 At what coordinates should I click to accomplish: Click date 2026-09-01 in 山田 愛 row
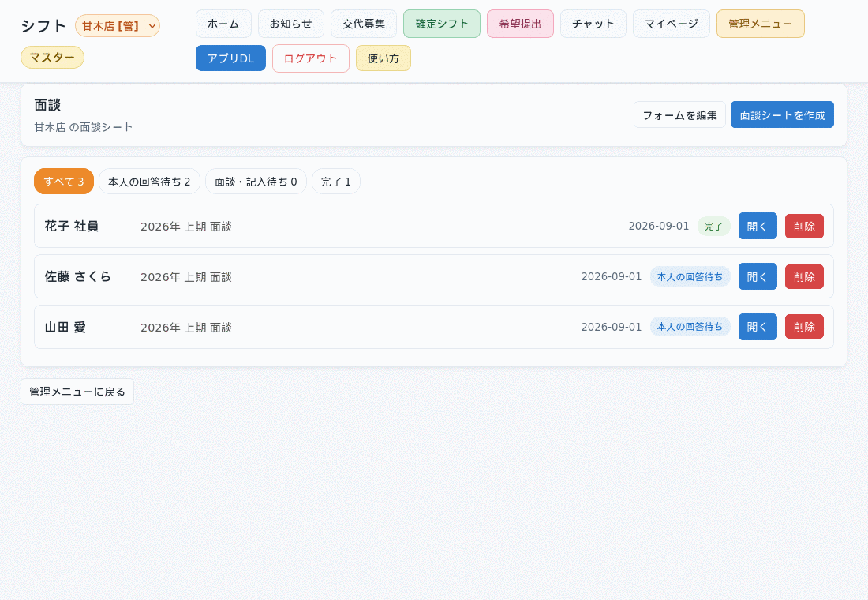click(611, 327)
